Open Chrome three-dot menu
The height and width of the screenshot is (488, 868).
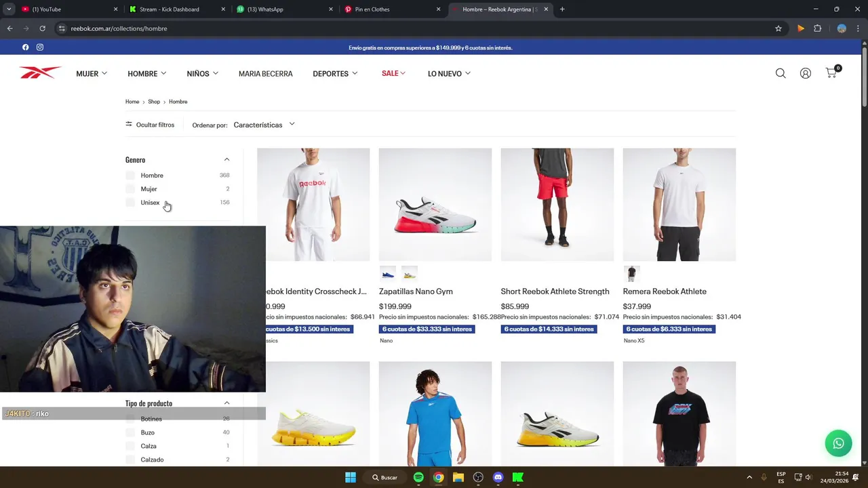tap(859, 28)
